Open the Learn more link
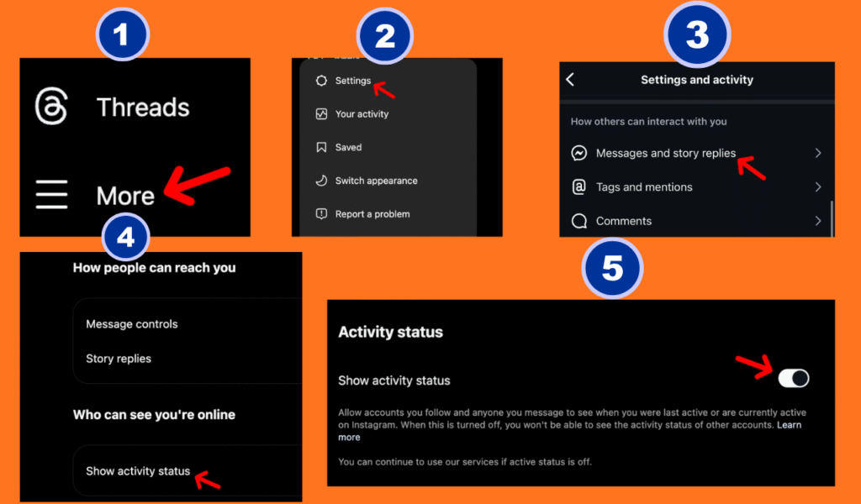The width and height of the screenshot is (861, 504). pos(788,425)
